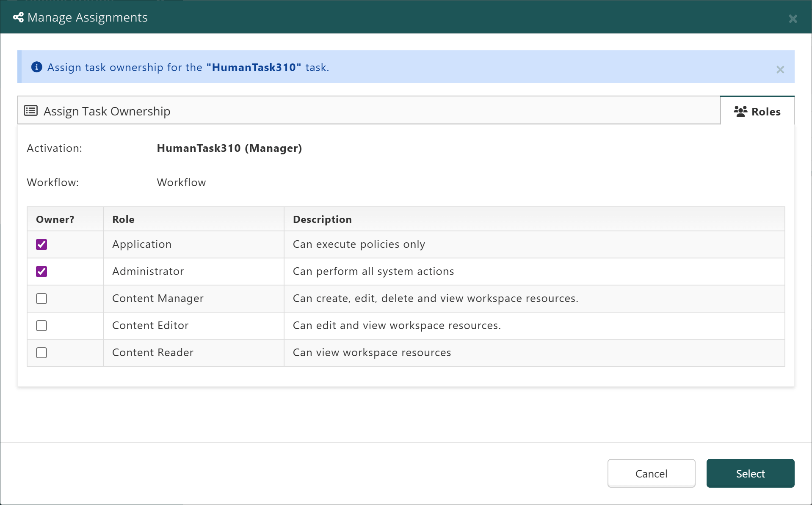Select the Content Manager role name
This screenshot has height=505, width=812.
pyautogui.click(x=158, y=298)
